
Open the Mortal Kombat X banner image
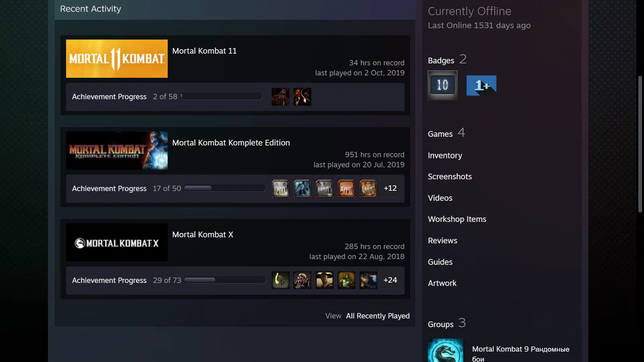(117, 242)
